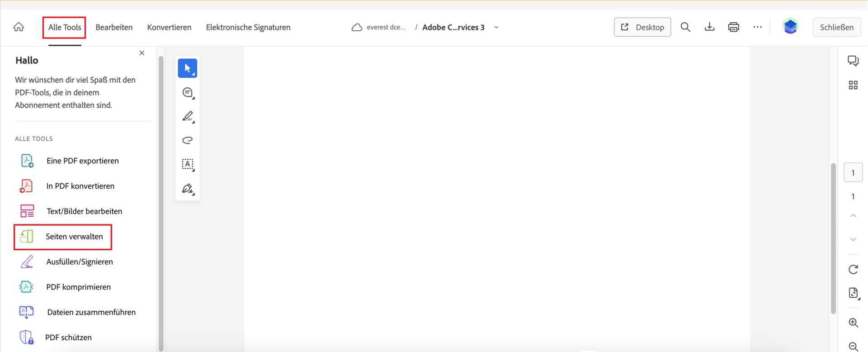Click the tools panel vertical scrollbar
Screen dimensions: 868x352
[161, 204]
